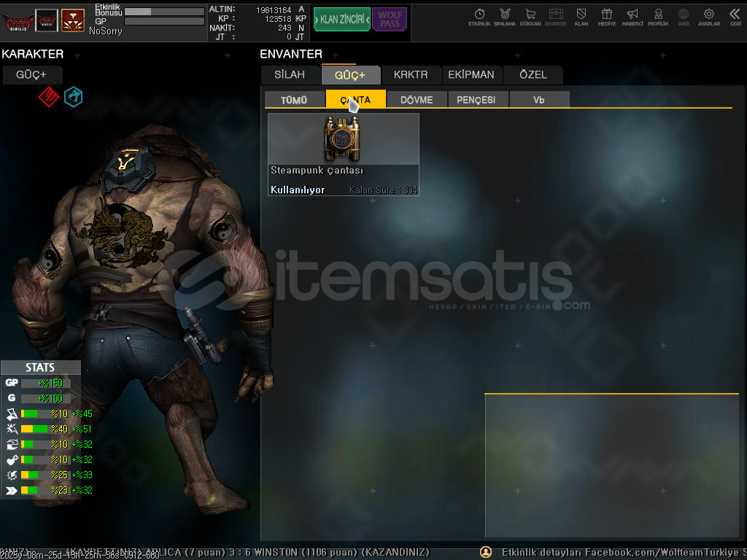Switch to the EKİPMAN inventory tab

pyautogui.click(x=471, y=75)
